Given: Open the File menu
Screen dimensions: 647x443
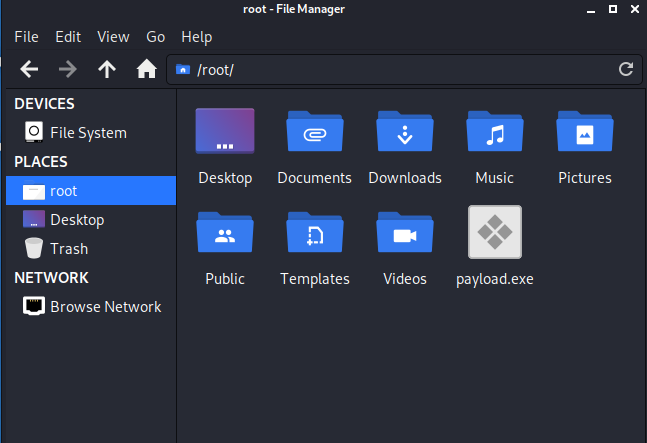Looking at the screenshot, I should click(x=26, y=37).
